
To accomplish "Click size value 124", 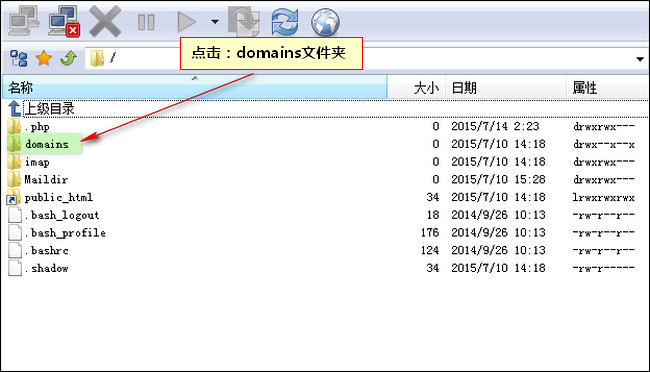I will (430, 250).
